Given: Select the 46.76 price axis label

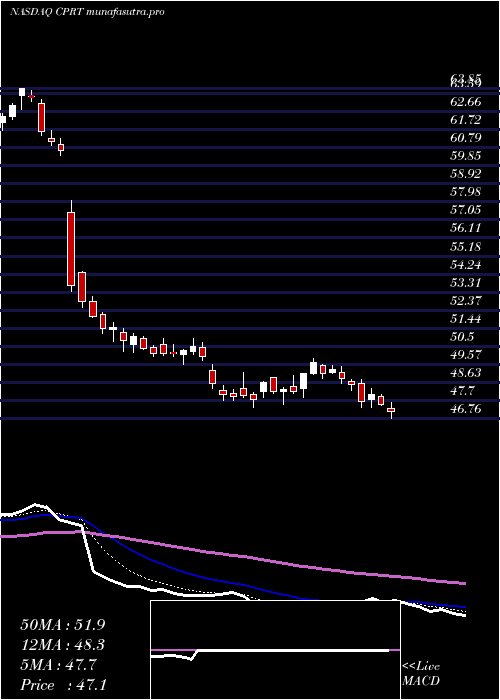Looking at the screenshot, I should 466,409.
